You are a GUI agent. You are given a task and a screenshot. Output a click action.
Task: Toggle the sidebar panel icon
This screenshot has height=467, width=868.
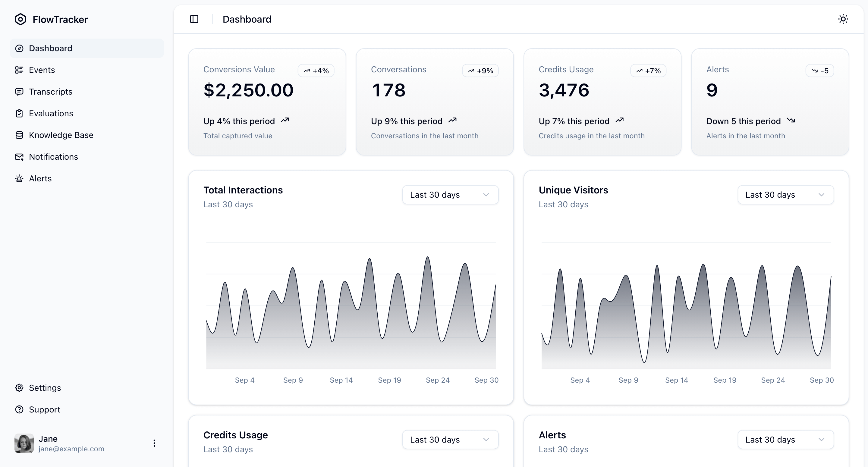coord(194,19)
